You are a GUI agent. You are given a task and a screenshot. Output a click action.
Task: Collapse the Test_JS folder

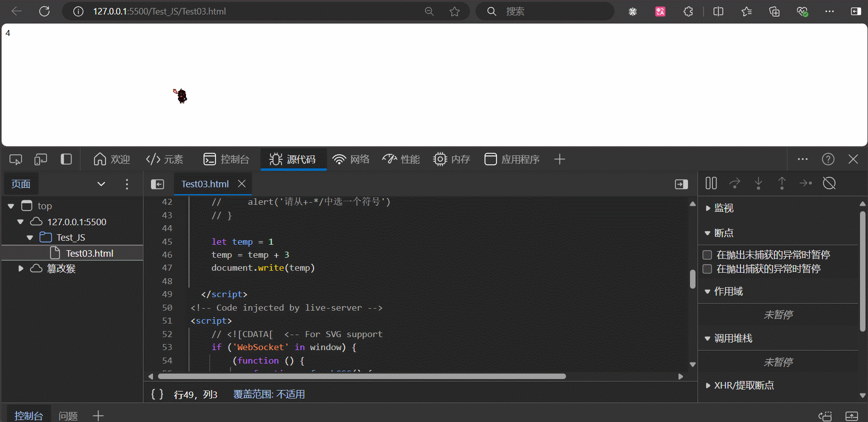[x=30, y=238]
